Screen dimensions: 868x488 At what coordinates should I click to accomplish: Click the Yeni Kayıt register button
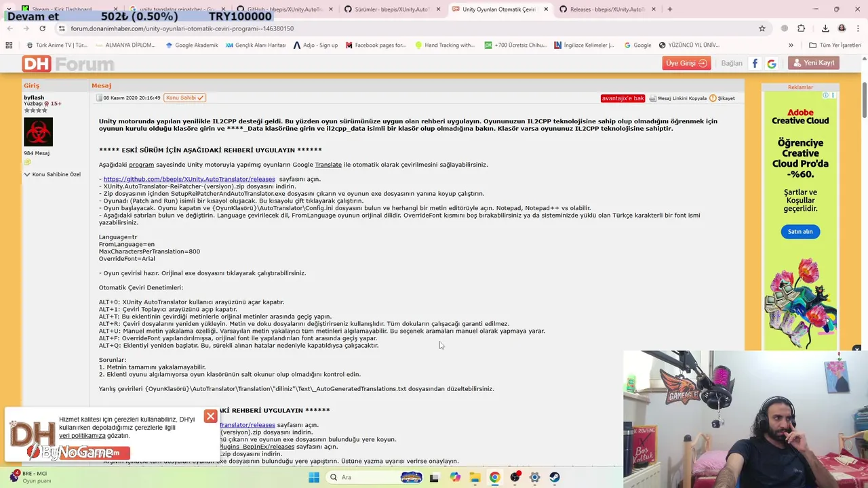click(x=813, y=63)
